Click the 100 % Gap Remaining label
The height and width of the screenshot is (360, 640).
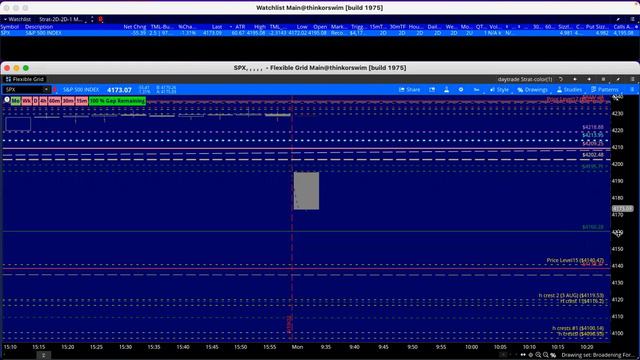[118, 101]
